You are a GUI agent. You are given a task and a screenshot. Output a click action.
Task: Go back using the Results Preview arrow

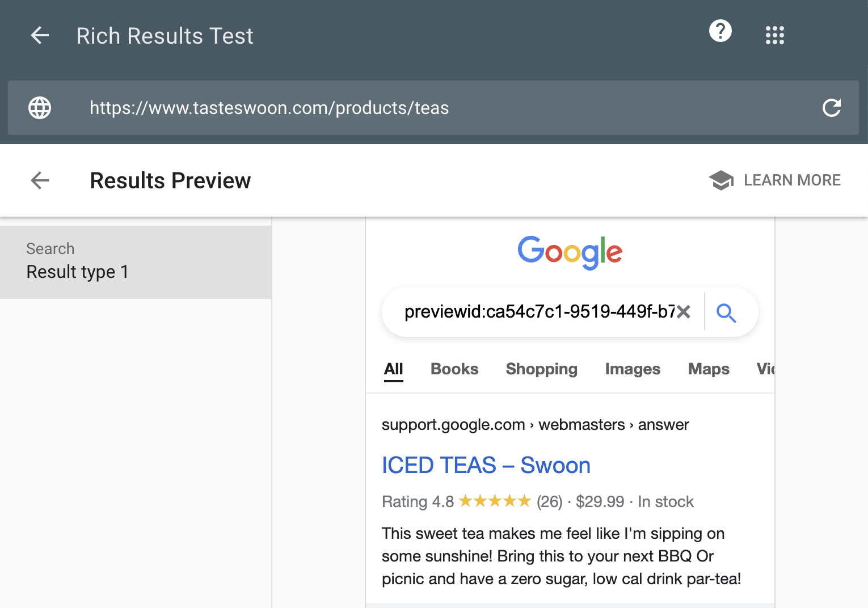[x=40, y=180]
